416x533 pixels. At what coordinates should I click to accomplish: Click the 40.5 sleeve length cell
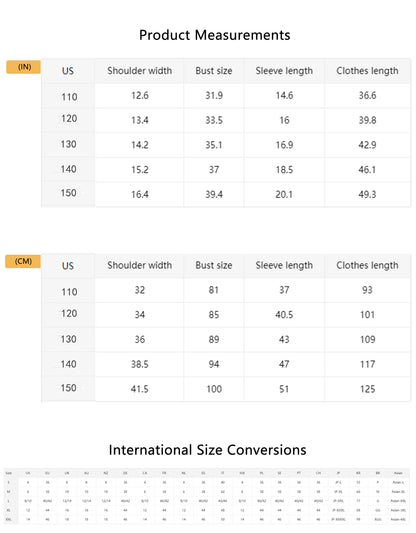pyautogui.click(x=284, y=315)
